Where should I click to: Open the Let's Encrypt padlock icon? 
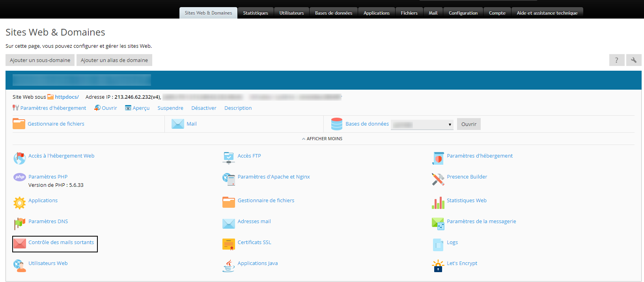438,266
